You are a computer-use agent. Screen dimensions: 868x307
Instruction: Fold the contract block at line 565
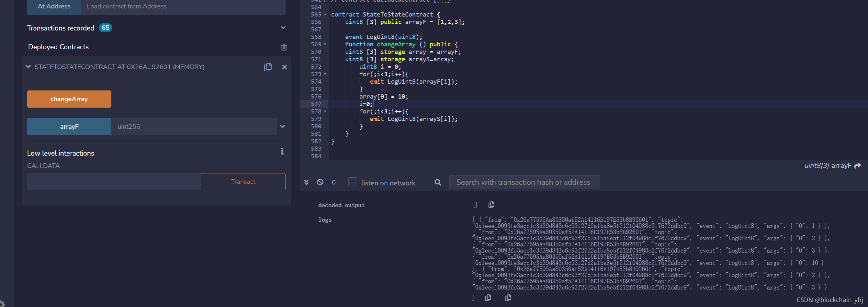325,15
